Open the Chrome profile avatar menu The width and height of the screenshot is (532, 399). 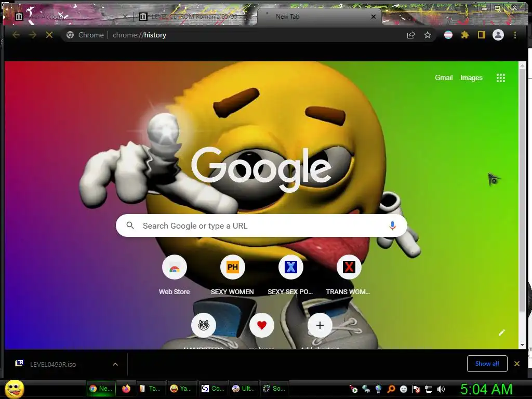(x=498, y=35)
